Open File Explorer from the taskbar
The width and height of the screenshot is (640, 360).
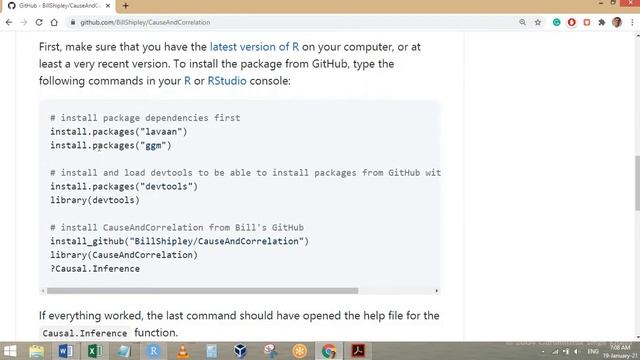pos(36,351)
